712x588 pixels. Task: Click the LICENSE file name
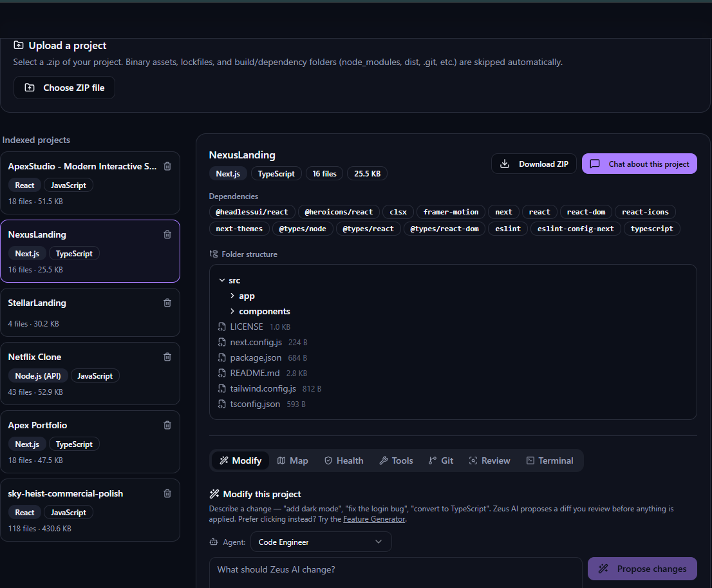click(247, 327)
